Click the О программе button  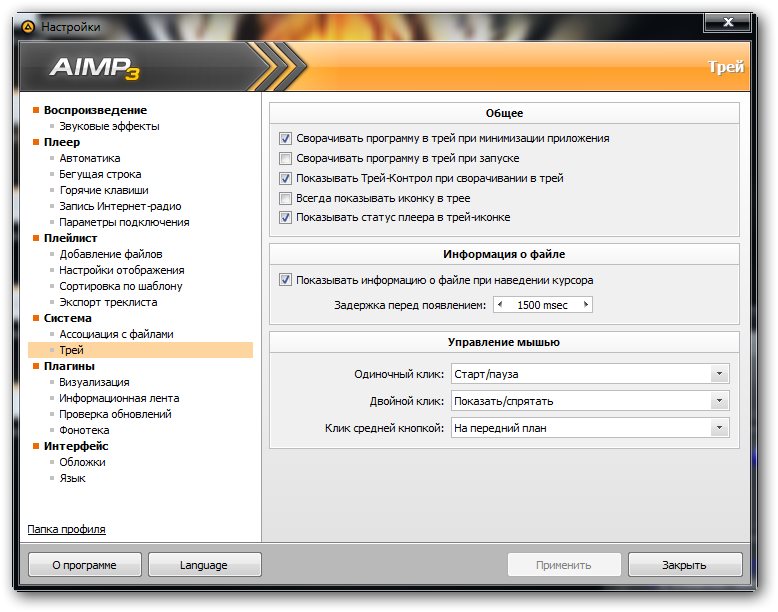pos(85,565)
